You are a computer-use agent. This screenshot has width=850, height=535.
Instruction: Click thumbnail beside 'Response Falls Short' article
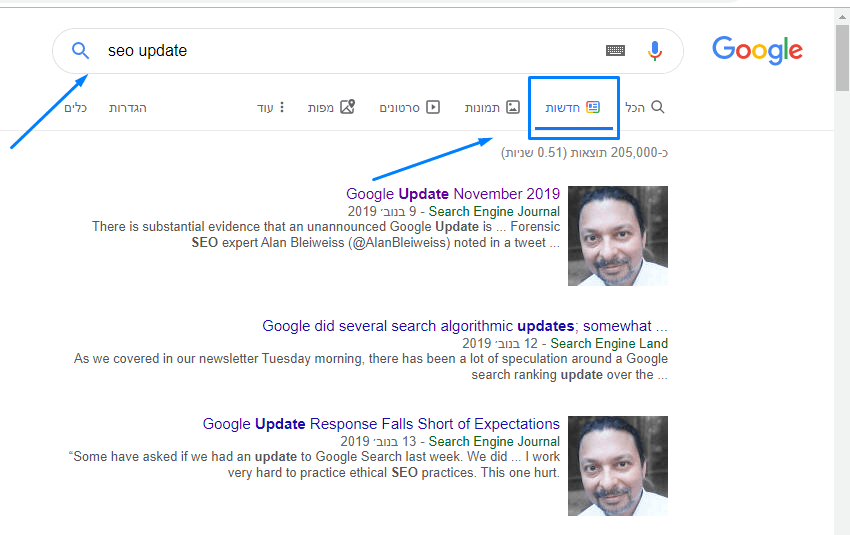618,466
